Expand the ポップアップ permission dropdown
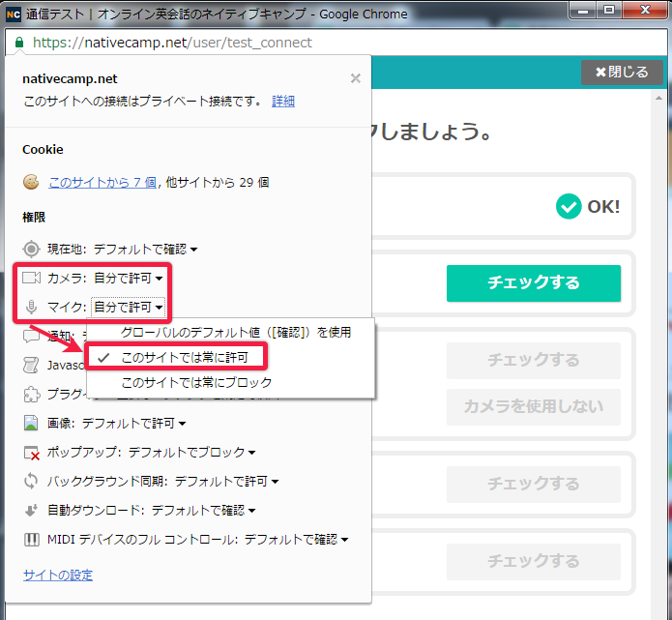The image size is (672, 620). [x=191, y=452]
